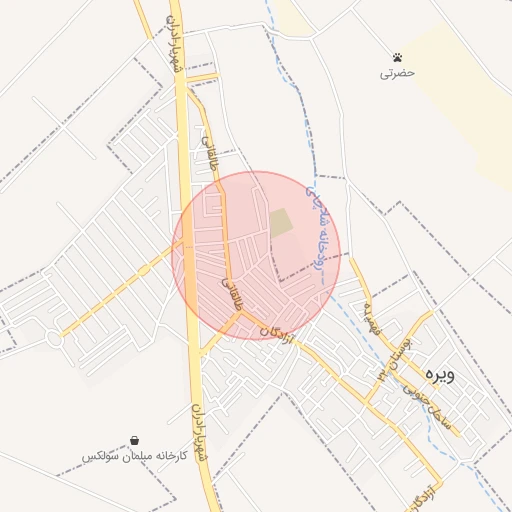Click the red highlighted circle area

pyautogui.click(x=256, y=255)
